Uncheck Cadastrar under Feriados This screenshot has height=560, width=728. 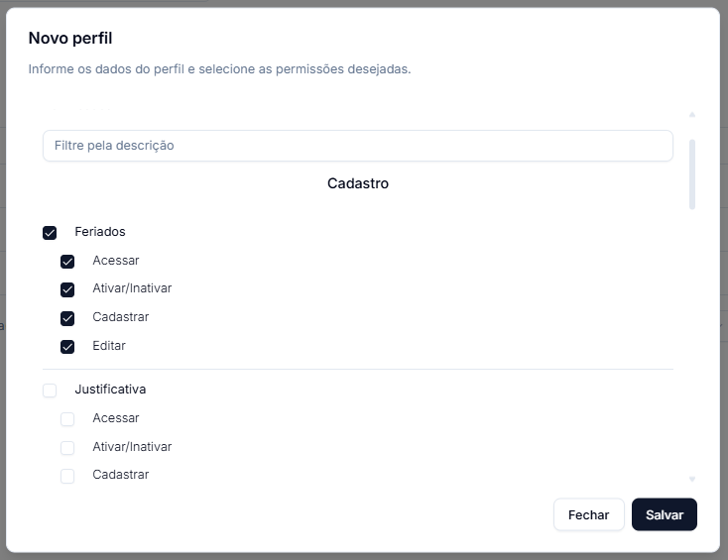[67, 318]
